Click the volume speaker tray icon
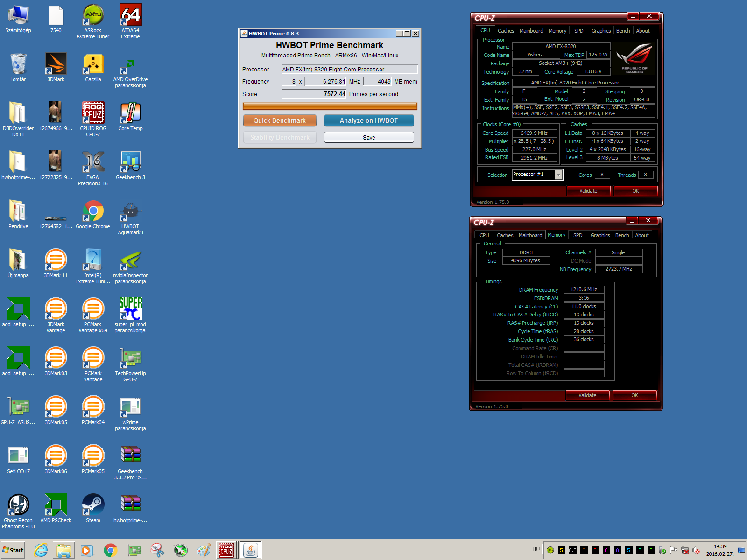This screenshot has height=560, width=747. point(696,551)
